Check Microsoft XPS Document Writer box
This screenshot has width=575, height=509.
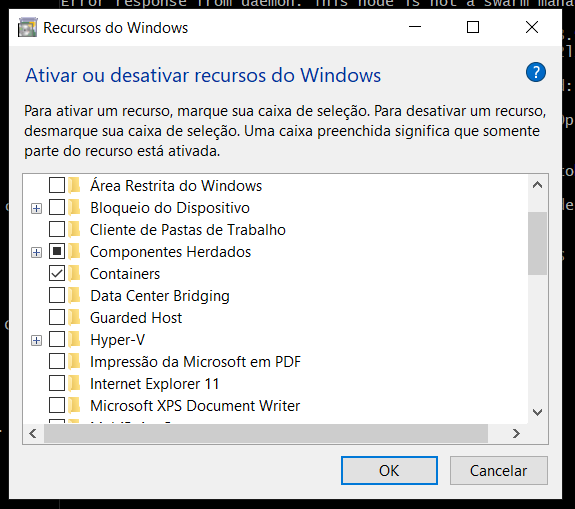click(57, 406)
